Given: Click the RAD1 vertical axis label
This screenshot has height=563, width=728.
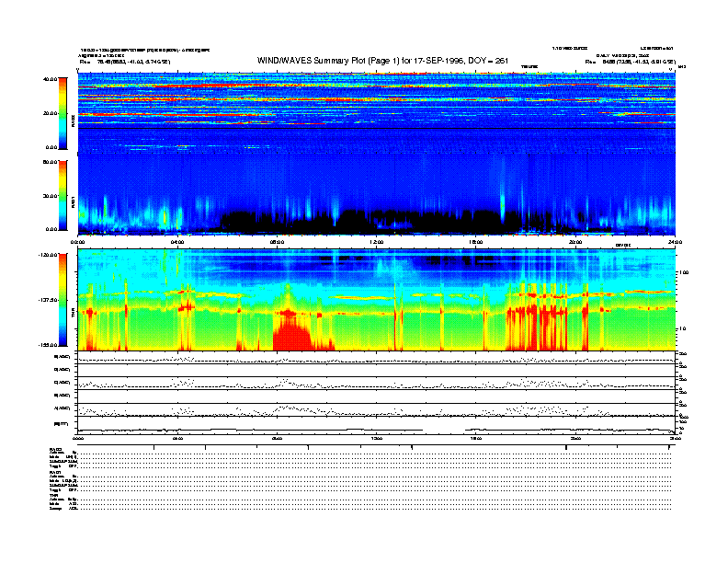Looking at the screenshot, I should tap(73, 202).
